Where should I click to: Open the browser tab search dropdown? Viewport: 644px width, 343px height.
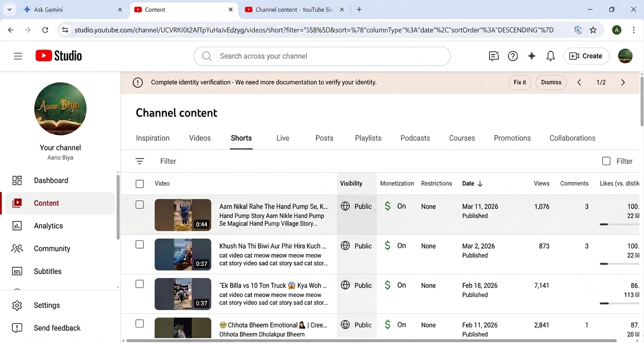click(x=9, y=10)
